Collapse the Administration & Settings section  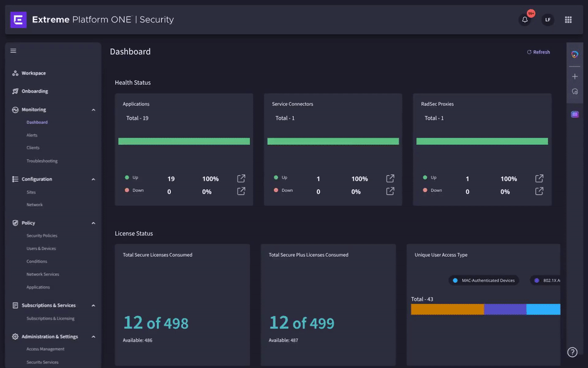(x=93, y=336)
